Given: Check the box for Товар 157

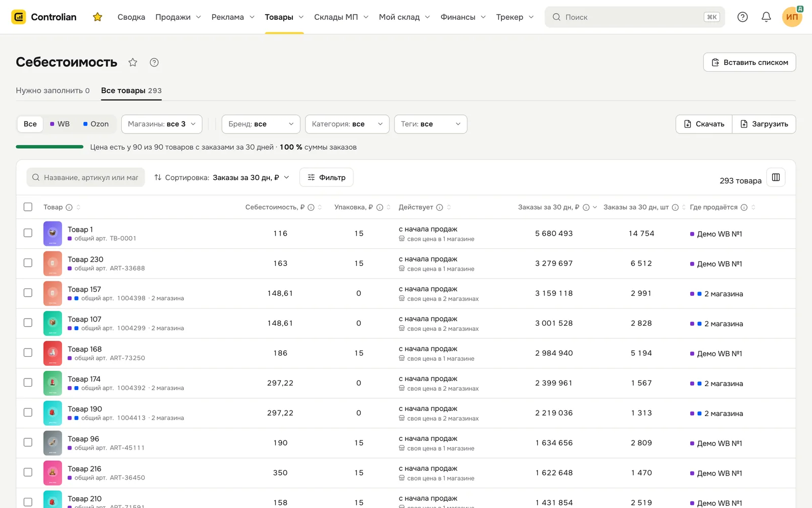Looking at the screenshot, I should tap(28, 293).
